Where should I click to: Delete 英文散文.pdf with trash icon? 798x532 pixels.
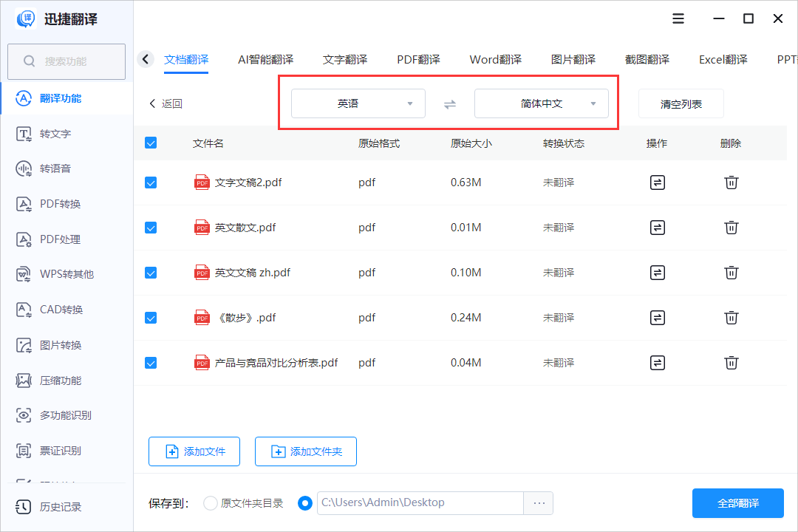(x=731, y=228)
